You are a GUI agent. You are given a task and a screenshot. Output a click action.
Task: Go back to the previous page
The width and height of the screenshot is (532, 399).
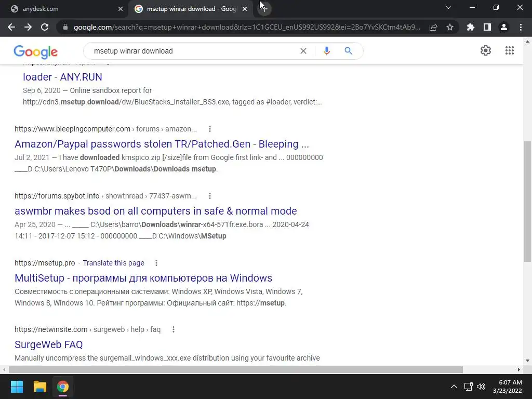click(11, 27)
